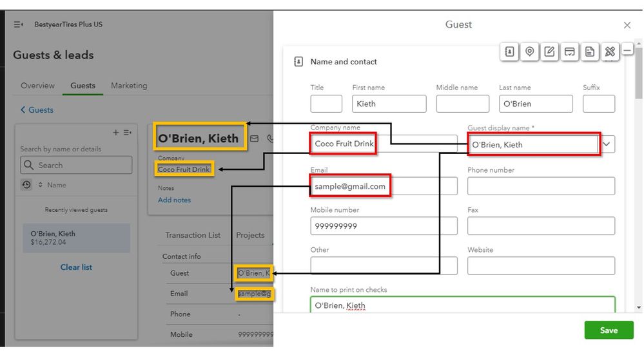Viewport: 644px width, 362px height.
Task: Edit the Mobile number field
Action: coord(384,225)
